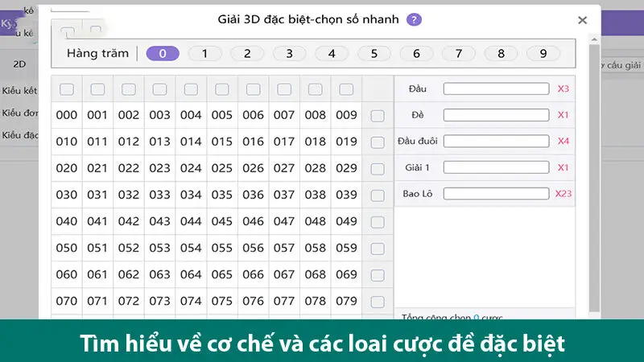Focus the Đề bet amount field

[x=495, y=115]
